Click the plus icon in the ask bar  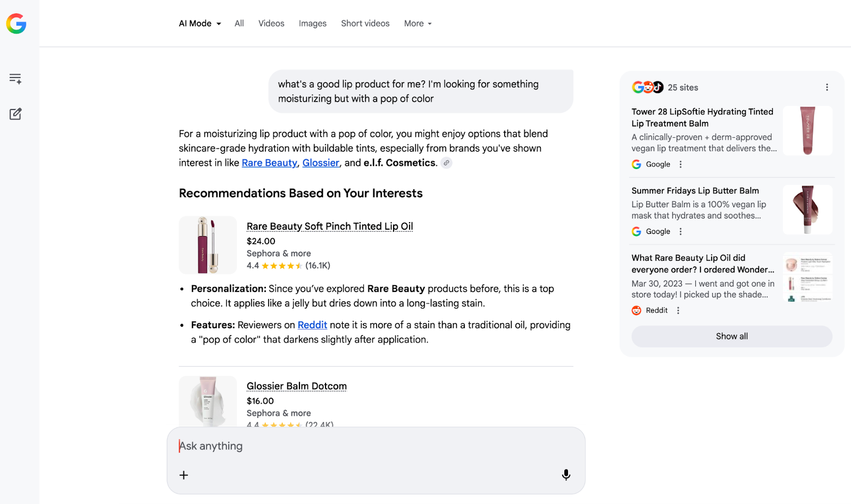[x=183, y=475]
